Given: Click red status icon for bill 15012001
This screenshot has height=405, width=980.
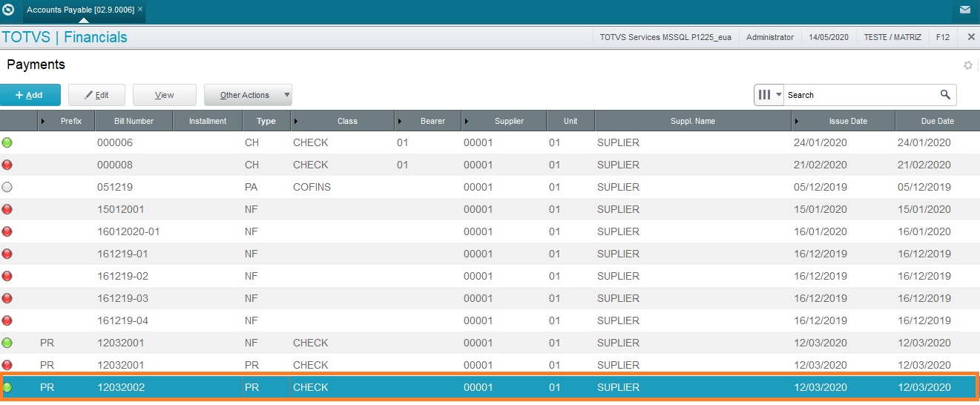Looking at the screenshot, I should click(7, 209).
